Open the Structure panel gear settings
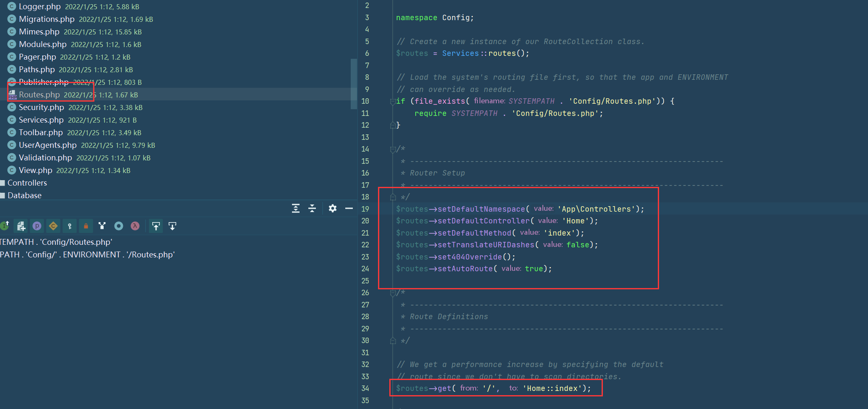 coord(333,208)
